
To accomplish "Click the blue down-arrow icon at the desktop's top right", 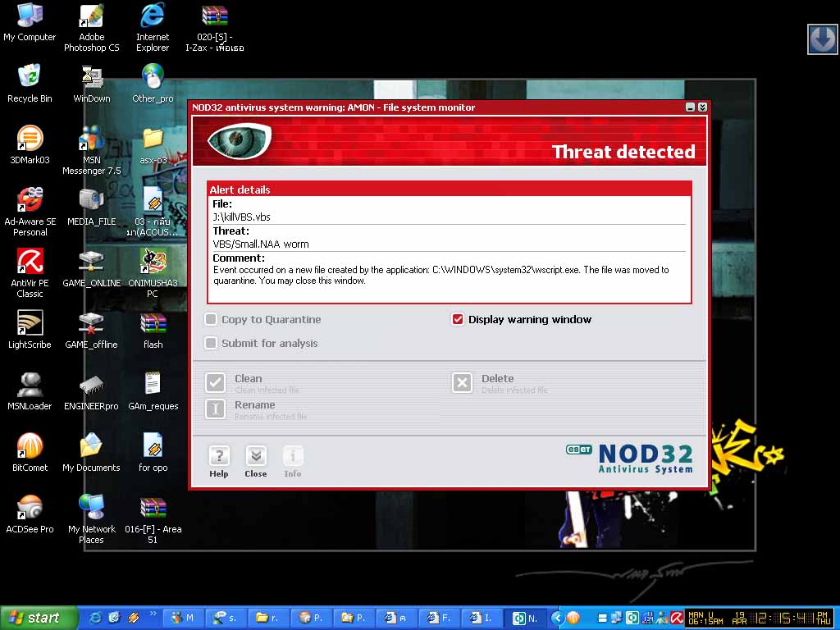I will (x=822, y=39).
